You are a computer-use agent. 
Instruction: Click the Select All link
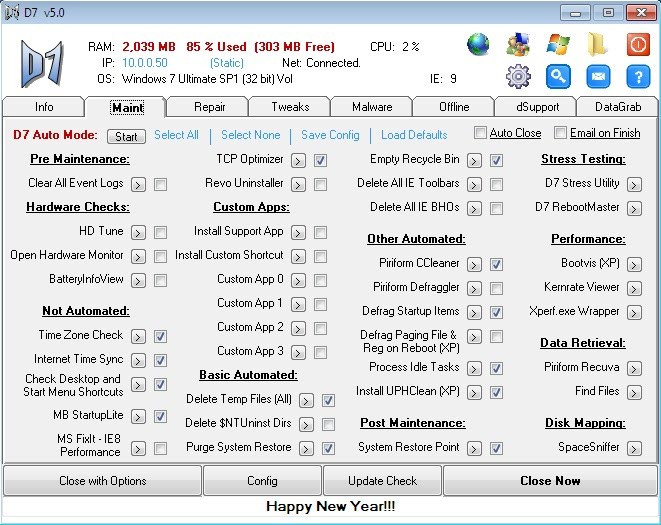(x=176, y=135)
